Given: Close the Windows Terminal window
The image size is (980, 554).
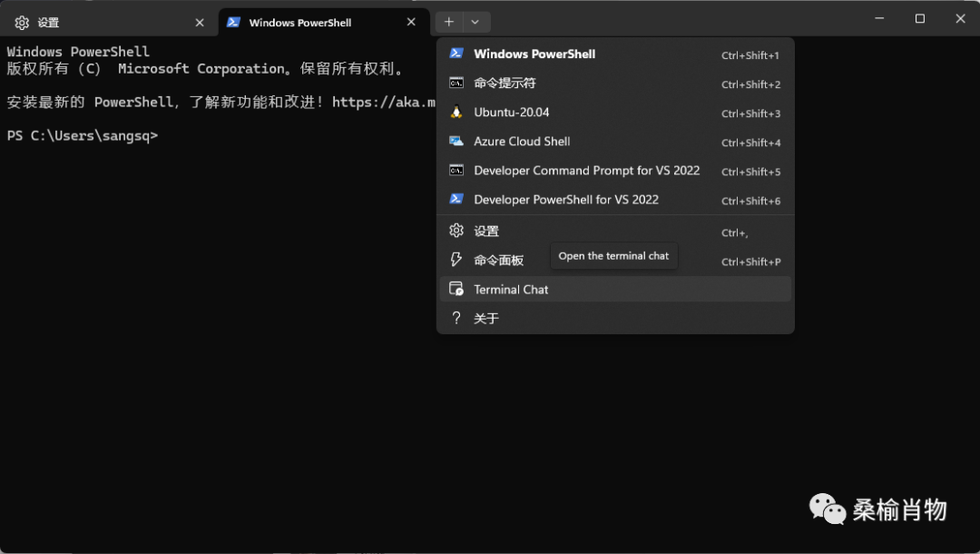Looking at the screenshot, I should pos(961,18).
